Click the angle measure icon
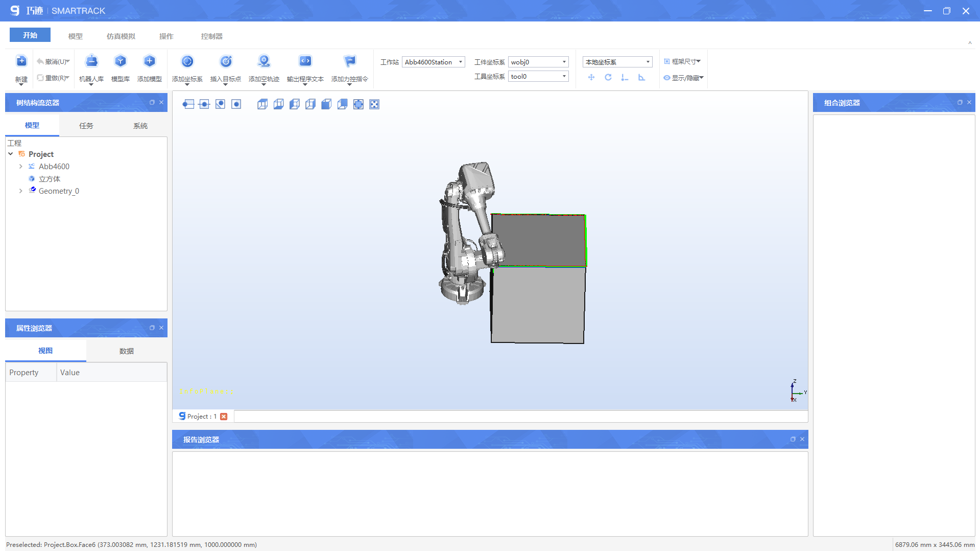 642,77
